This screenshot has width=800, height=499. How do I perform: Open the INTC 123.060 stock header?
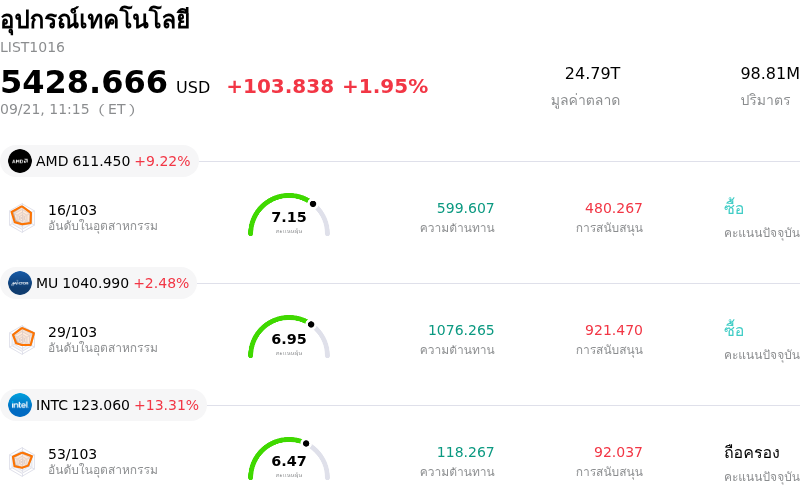click(104, 405)
